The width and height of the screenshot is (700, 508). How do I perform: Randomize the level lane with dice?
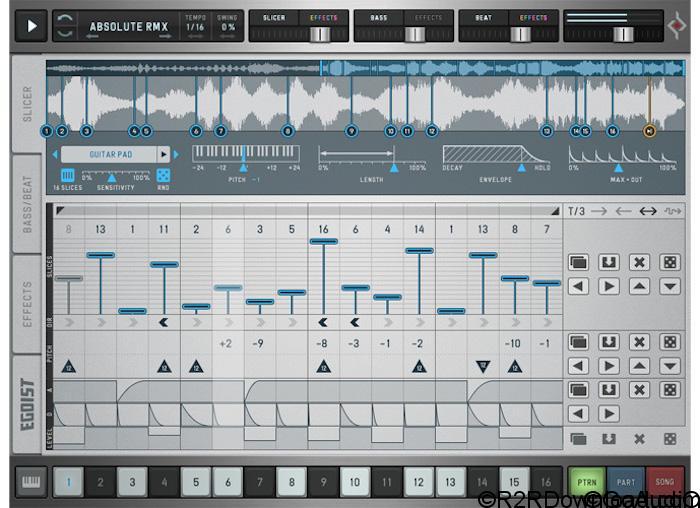pyautogui.click(x=670, y=439)
